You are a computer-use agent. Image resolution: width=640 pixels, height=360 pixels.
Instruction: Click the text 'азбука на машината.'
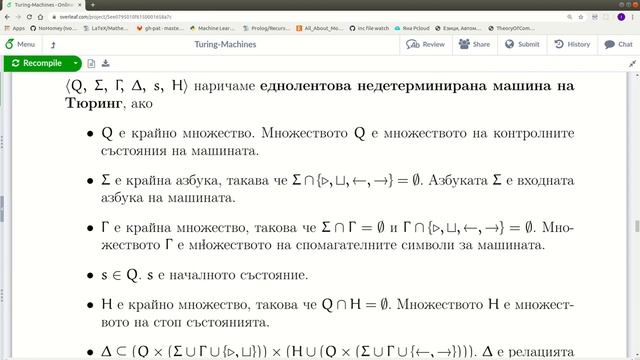[168, 198]
